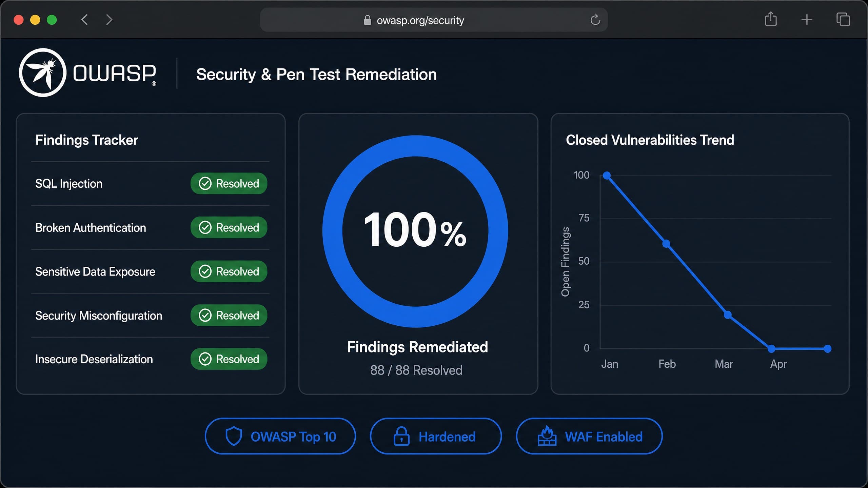Click the lock icon in the Hardened badge

(401, 436)
